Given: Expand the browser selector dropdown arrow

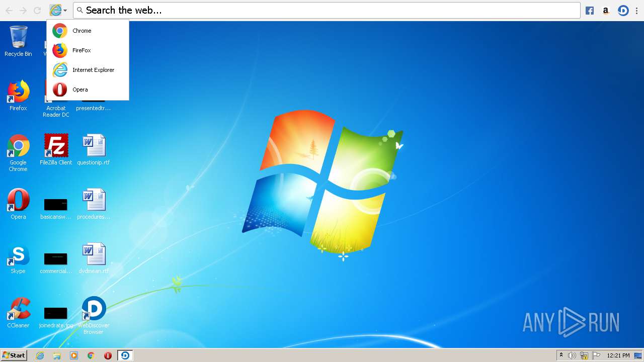Looking at the screenshot, I should pyautogui.click(x=65, y=11).
